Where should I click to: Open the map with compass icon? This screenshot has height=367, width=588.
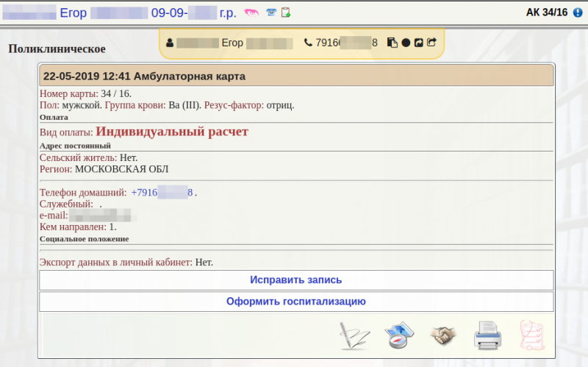coord(401,335)
